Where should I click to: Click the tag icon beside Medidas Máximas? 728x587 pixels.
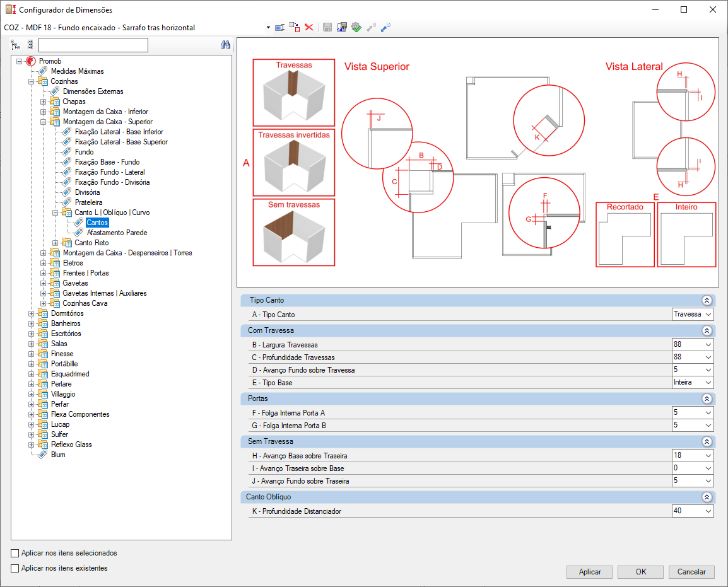[x=43, y=71]
